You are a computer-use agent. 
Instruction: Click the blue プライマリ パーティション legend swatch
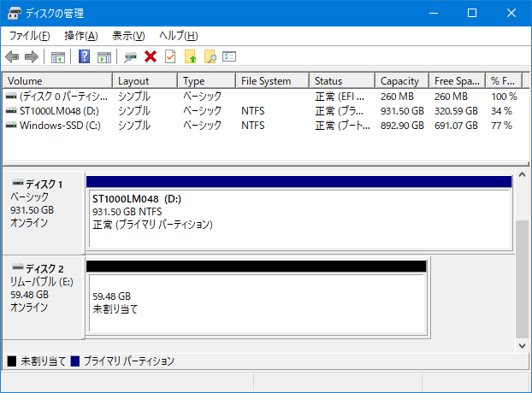click(x=75, y=361)
